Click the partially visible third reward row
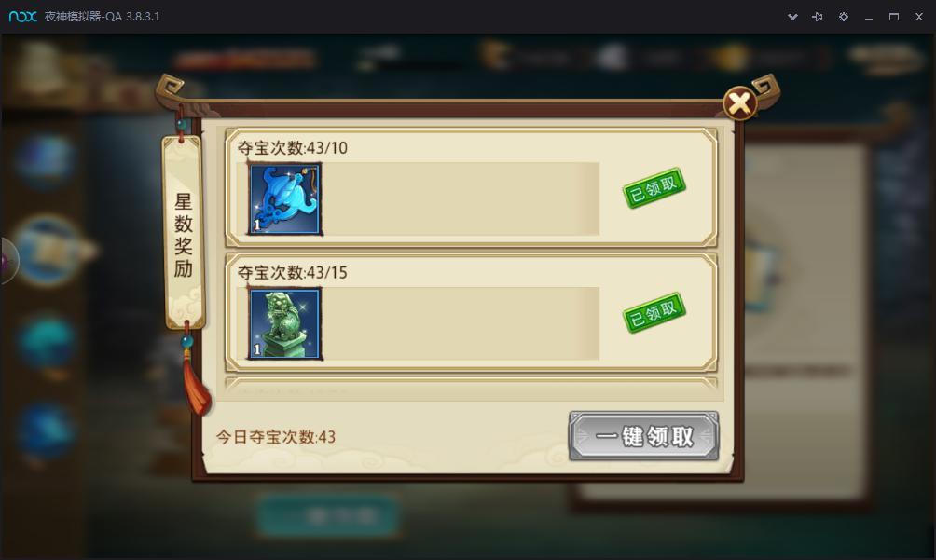 [471, 385]
